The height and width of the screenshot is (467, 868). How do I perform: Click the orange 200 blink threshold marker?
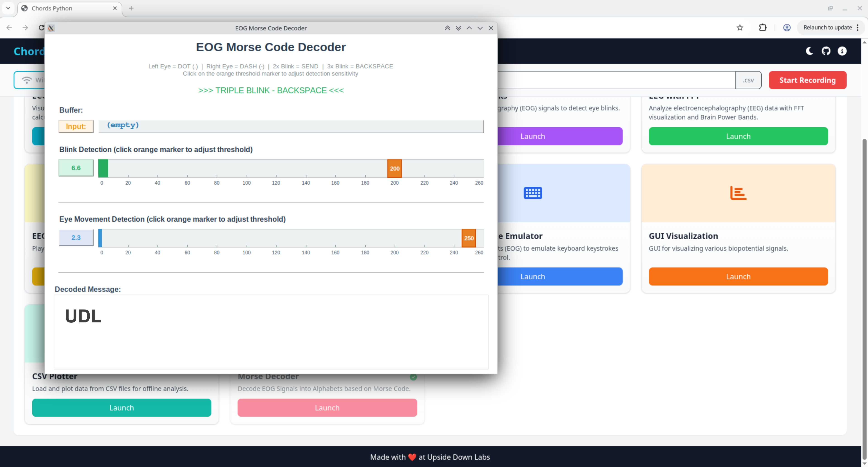coord(394,169)
